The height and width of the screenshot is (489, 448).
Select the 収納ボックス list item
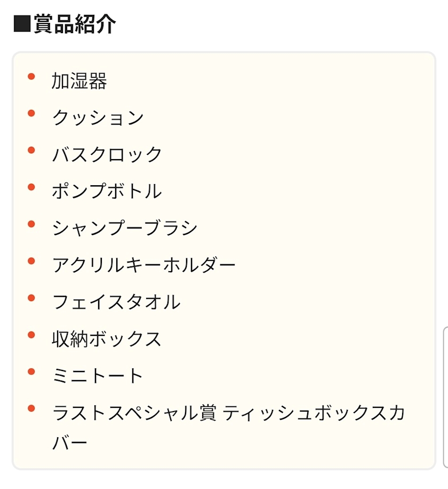pyautogui.click(x=107, y=338)
